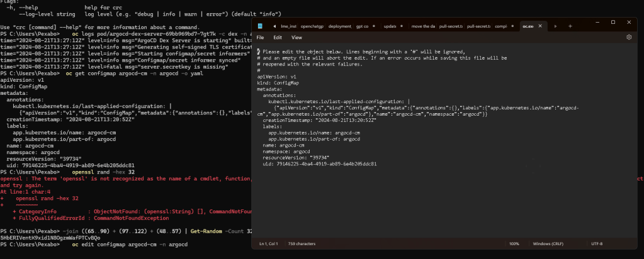
Task: Click 'reopened with the relevant failures' comment
Action: pyautogui.click(x=310, y=65)
